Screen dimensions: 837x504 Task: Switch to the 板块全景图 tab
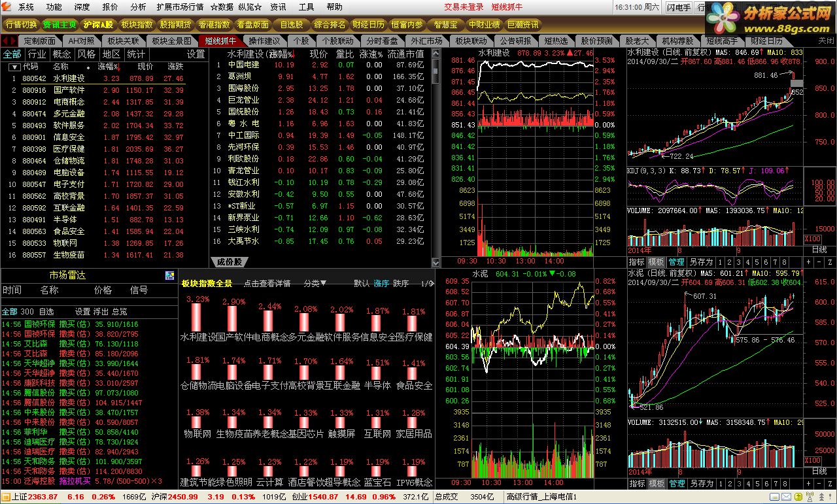(x=171, y=41)
